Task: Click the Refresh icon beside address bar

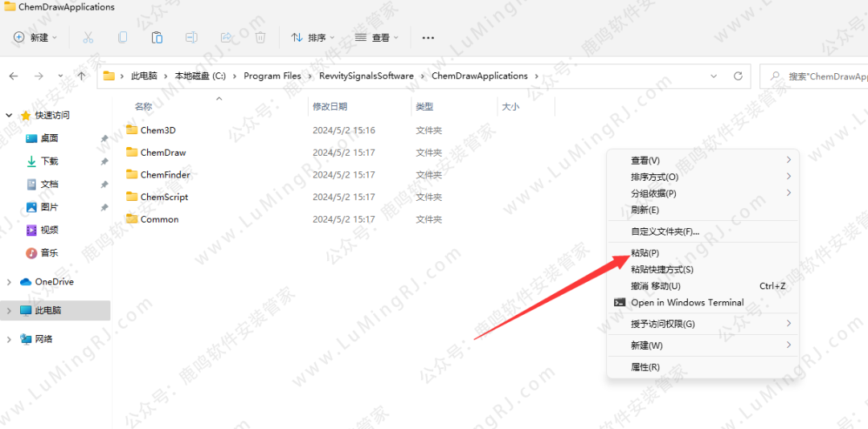Action: (738, 76)
